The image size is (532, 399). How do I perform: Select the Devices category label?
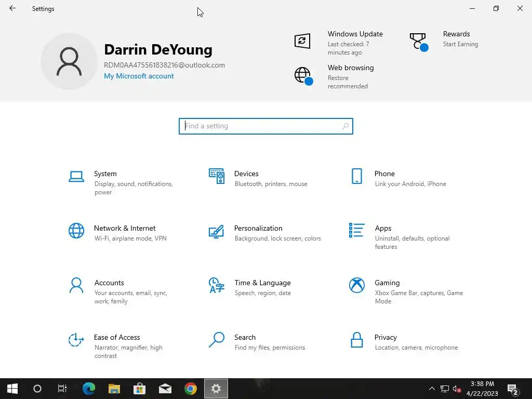[246, 174]
